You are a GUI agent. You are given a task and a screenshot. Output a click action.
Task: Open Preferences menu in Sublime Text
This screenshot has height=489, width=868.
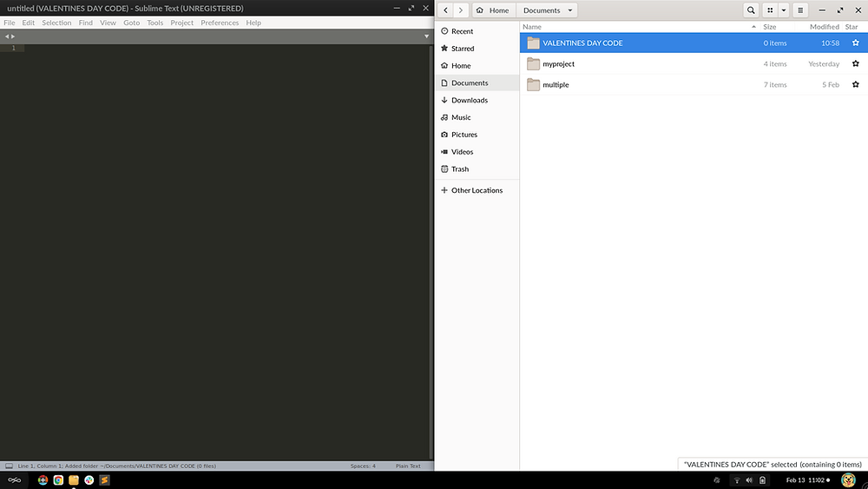click(x=220, y=23)
